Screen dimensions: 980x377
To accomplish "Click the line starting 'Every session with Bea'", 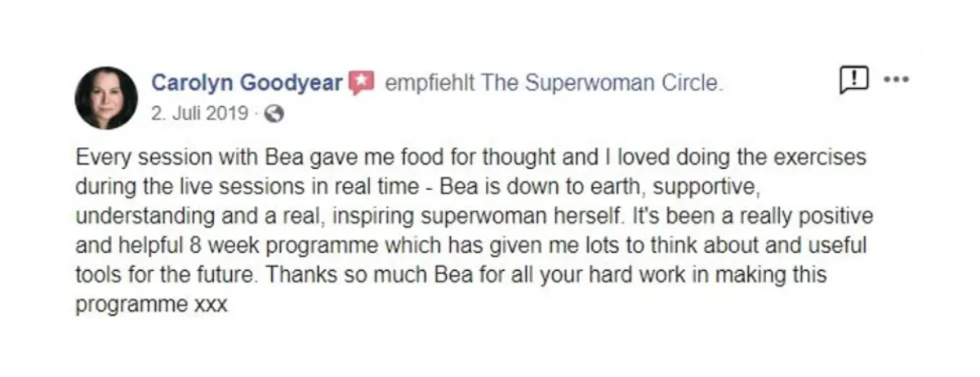I will click(470, 157).
